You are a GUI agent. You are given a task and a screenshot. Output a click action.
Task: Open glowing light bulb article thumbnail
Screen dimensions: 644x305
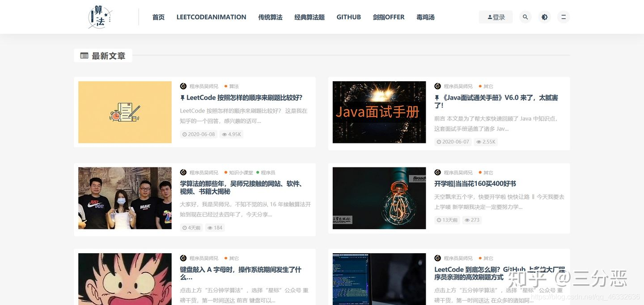tap(379, 198)
